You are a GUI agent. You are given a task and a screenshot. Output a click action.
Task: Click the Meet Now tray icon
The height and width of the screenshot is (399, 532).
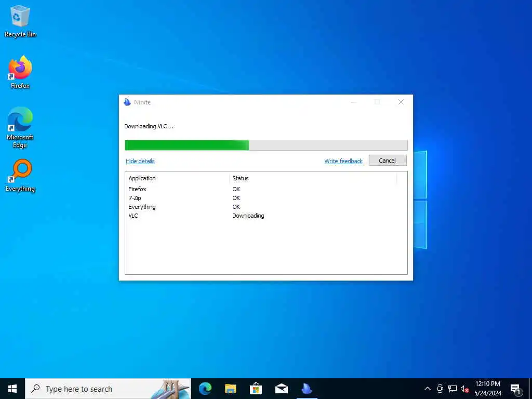[440, 389]
